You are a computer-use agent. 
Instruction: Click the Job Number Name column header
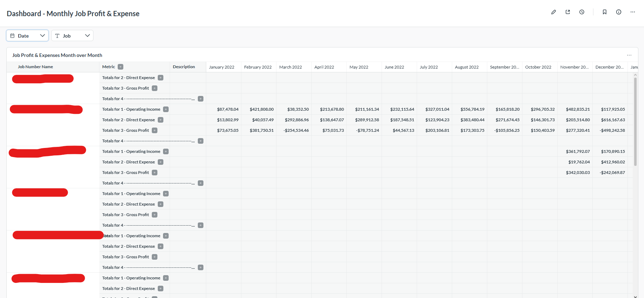coord(35,67)
